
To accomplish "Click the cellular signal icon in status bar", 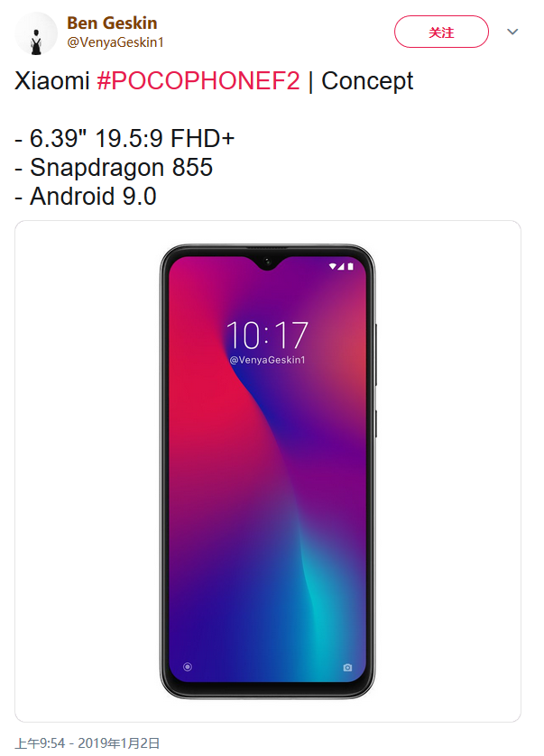I will [341, 266].
